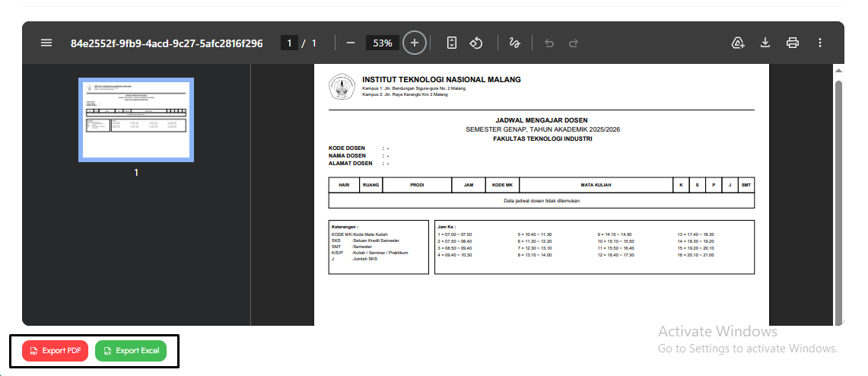868x376 pixels.
Task: Click the Export Excel button
Action: [131, 351]
